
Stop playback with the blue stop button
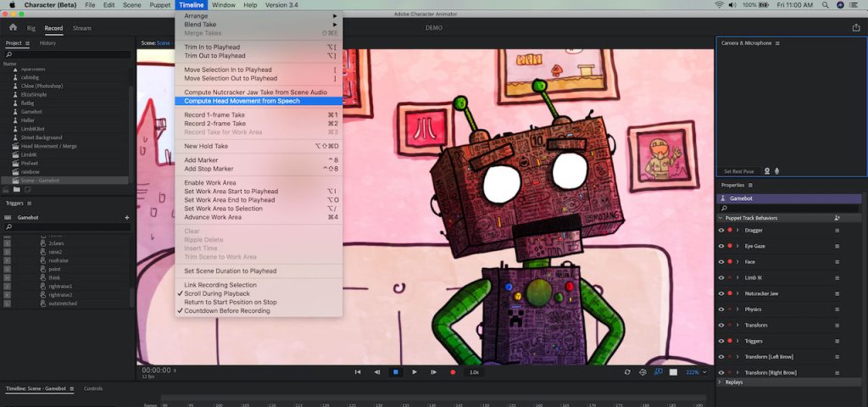click(395, 372)
